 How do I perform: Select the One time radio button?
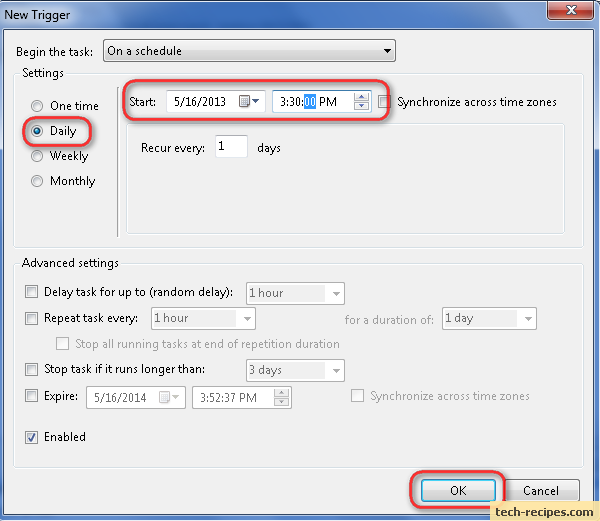tap(37, 106)
